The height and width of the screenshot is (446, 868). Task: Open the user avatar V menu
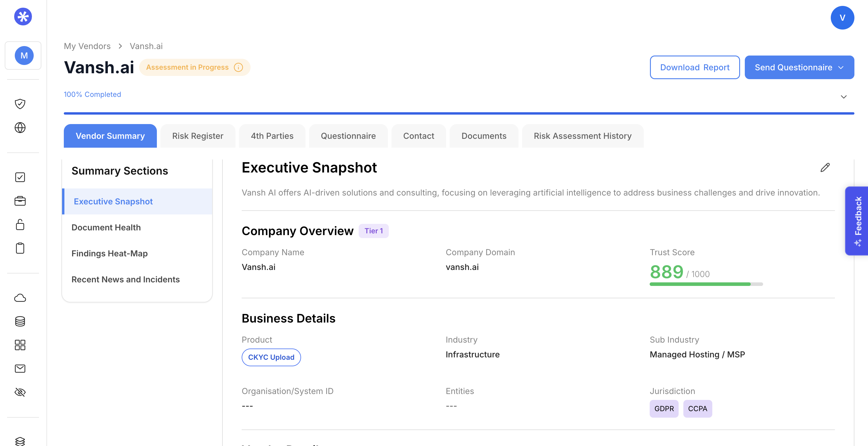842,18
